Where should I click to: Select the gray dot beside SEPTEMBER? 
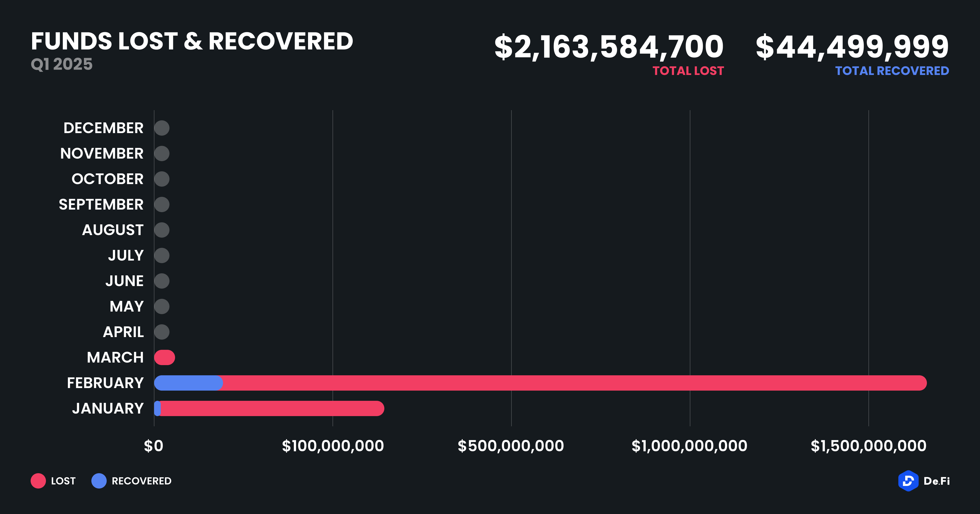(162, 204)
